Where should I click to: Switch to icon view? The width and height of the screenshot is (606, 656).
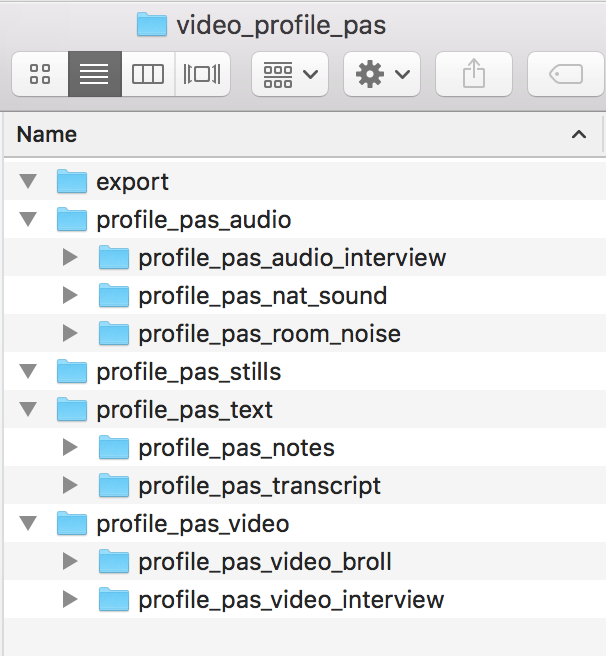tap(40, 74)
